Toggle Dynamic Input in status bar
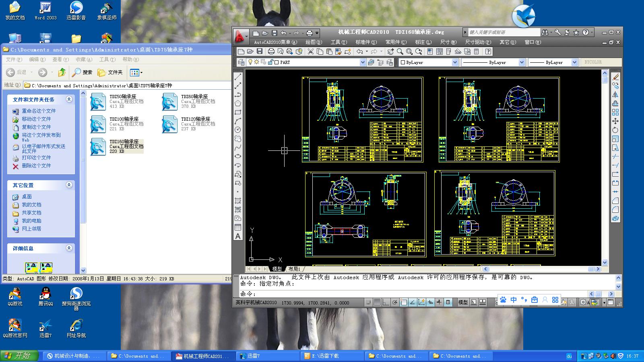Viewport: 644px width, 362px height. pyautogui.click(x=430, y=302)
